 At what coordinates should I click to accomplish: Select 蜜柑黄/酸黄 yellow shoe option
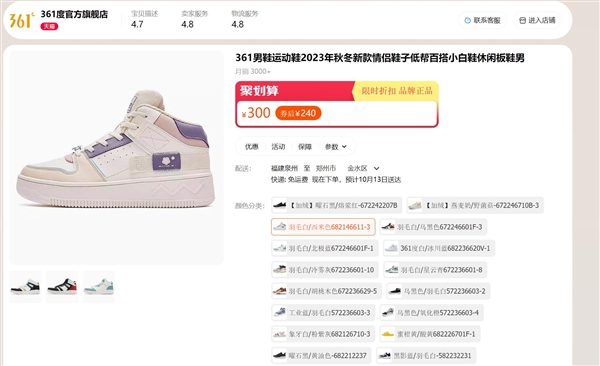tap(429, 334)
